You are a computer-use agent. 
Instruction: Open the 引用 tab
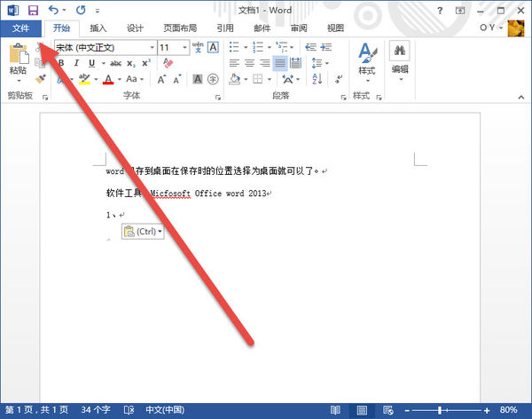click(x=225, y=28)
